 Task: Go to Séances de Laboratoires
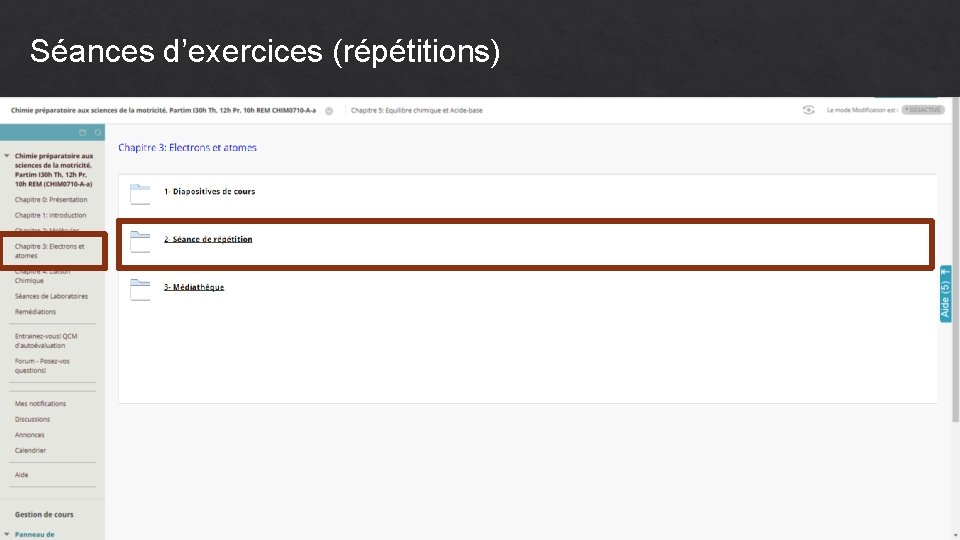[51, 296]
